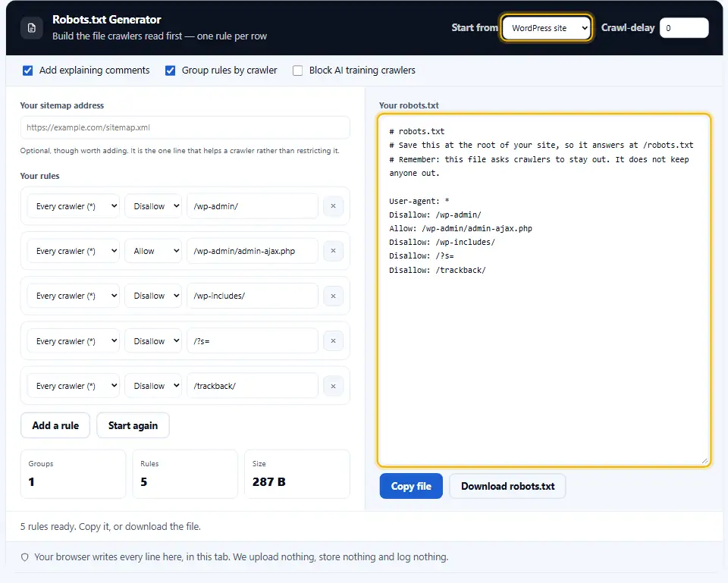Click the /wp-admin/ path field

click(x=252, y=206)
